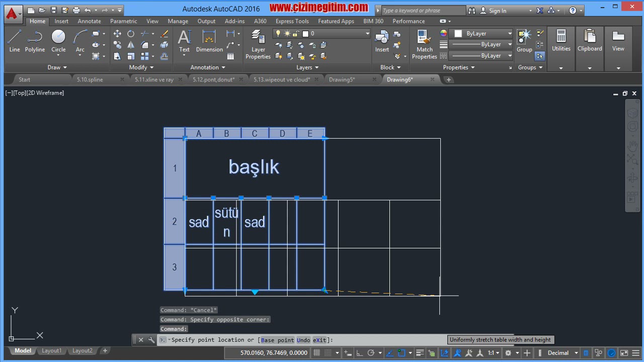Viewport: 644px width, 362px height.
Task: Click the Erase tool icon
Action: (164, 34)
